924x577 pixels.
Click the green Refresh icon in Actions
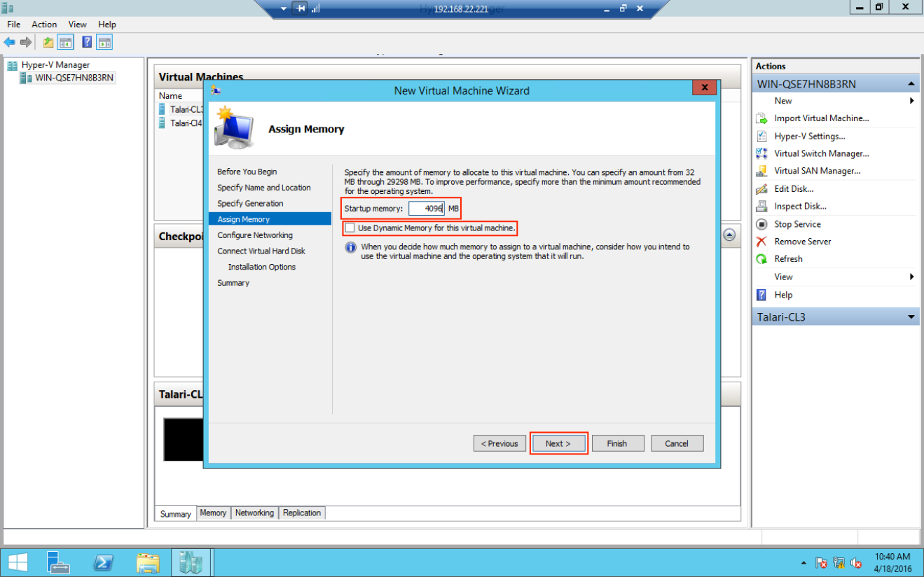pyautogui.click(x=761, y=259)
